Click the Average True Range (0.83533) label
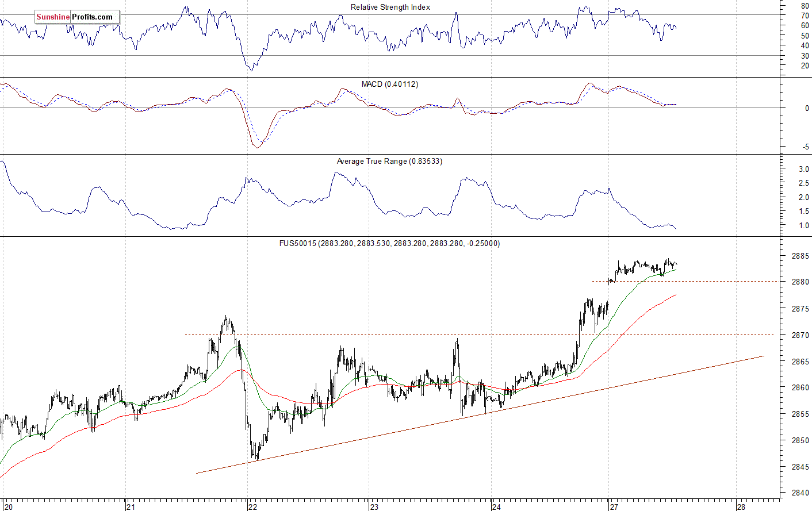The width and height of the screenshot is (812, 511). 390,161
